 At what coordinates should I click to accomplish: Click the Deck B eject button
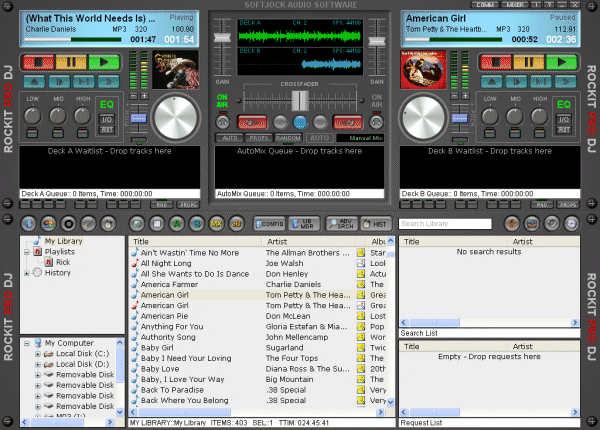click(x=492, y=81)
